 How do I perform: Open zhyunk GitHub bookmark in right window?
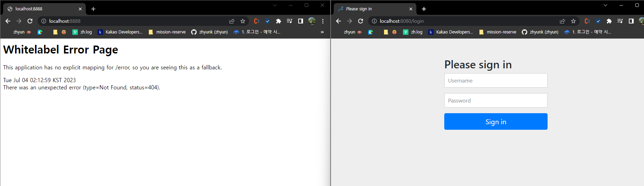coord(540,32)
